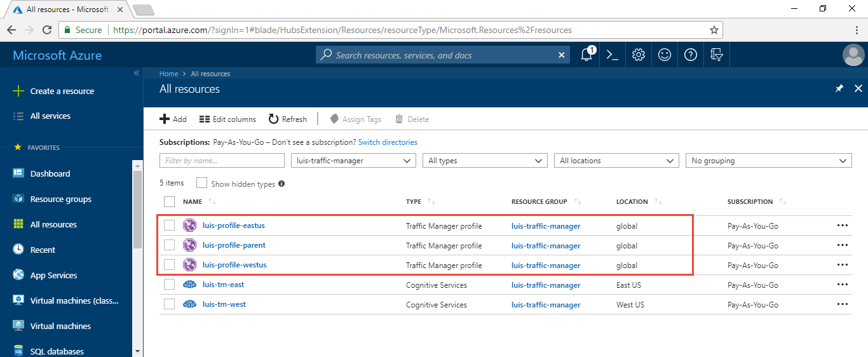The image size is (868, 357).
Task: Click the Switch directories link
Action: 388,142
